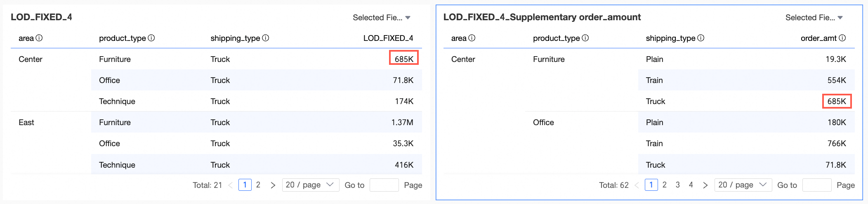Jump to page 4 in right table
Image resolution: width=868 pixels, height=204 pixels.
coord(691,185)
